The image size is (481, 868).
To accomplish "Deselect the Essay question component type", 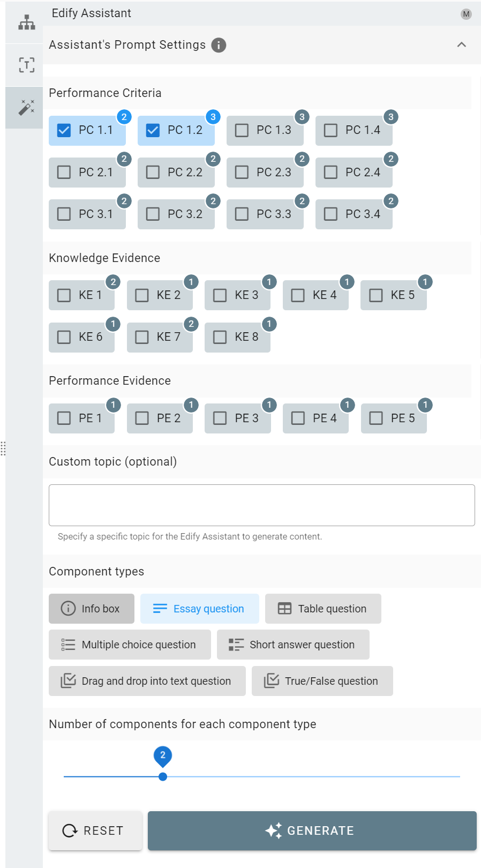I will pos(200,609).
